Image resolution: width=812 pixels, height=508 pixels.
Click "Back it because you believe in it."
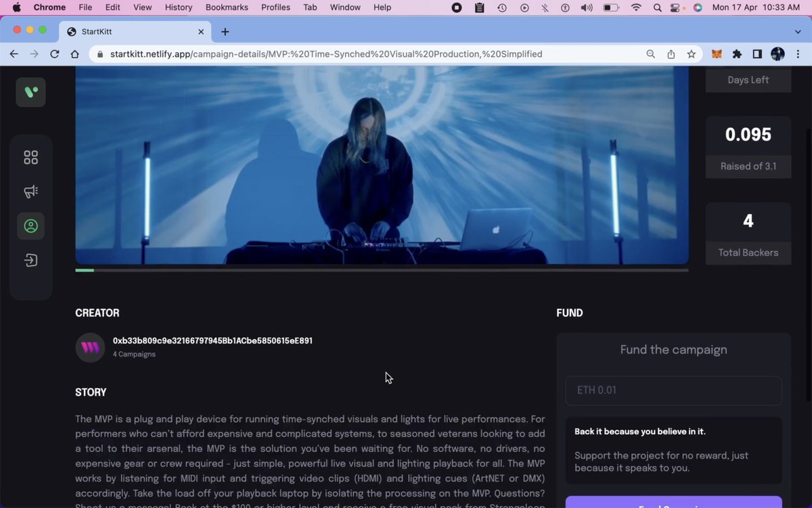[x=639, y=431]
